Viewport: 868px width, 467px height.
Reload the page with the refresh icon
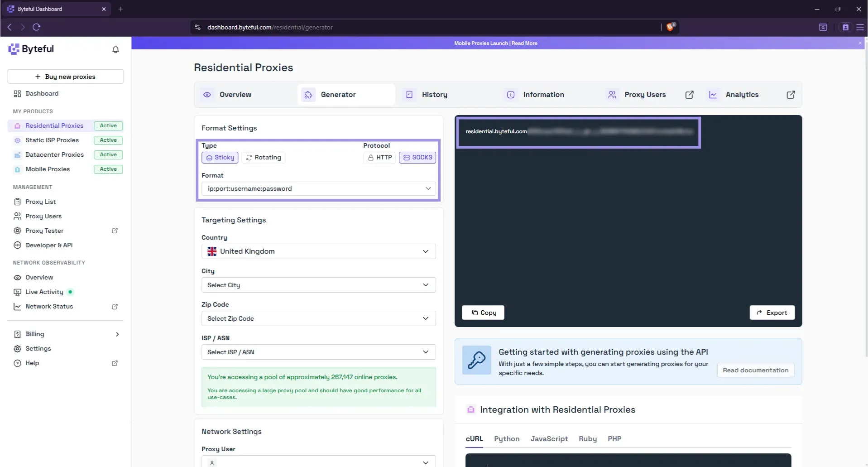pos(37,27)
